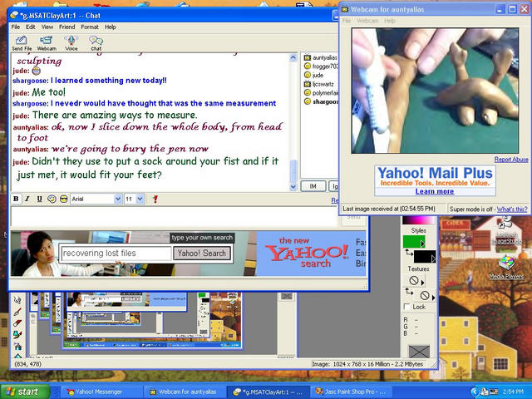Screen dimensions: 532x399
Task: Open the Friend menu
Action: pos(66,27)
